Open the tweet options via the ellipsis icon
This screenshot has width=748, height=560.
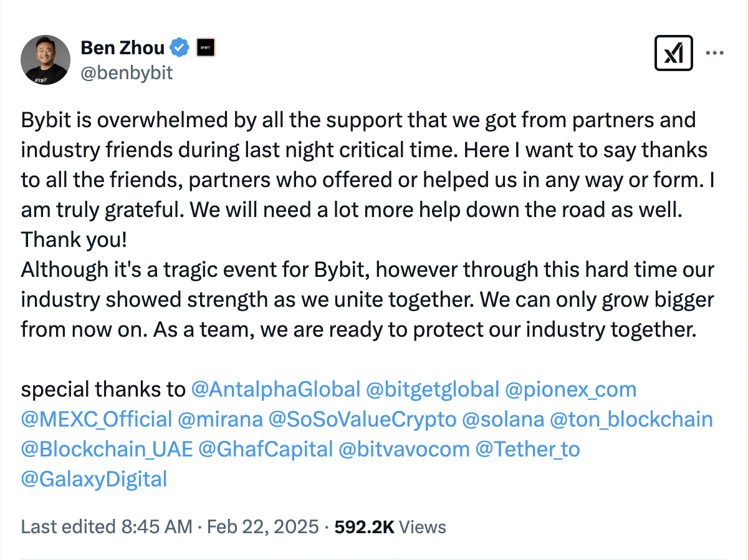tap(714, 53)
